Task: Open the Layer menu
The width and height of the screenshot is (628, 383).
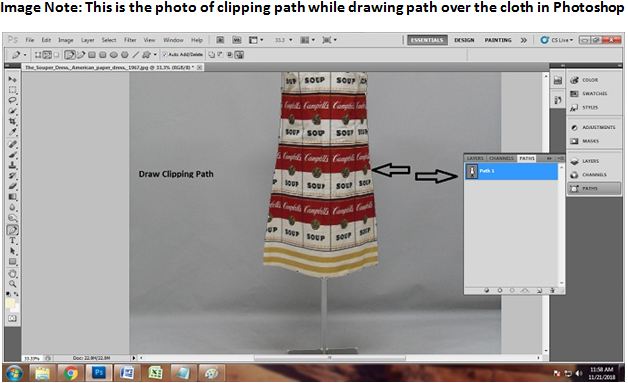Action: (x=87, y=40)
